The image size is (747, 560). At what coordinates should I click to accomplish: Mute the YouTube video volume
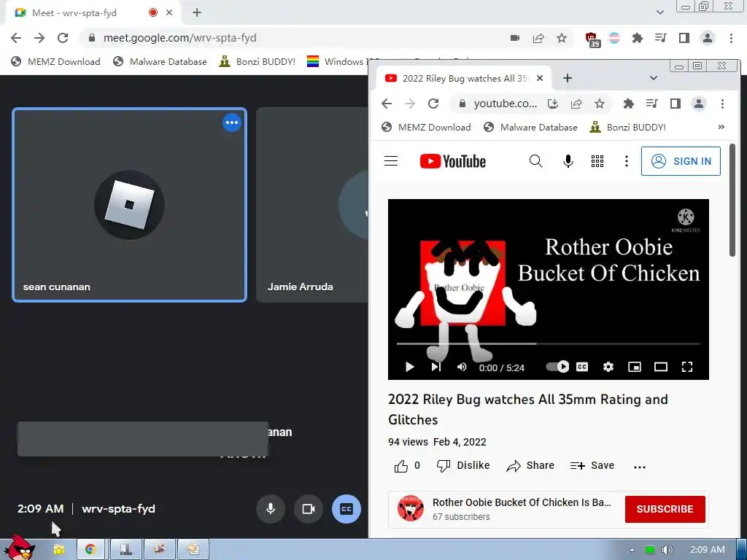[x=462, y=367]
